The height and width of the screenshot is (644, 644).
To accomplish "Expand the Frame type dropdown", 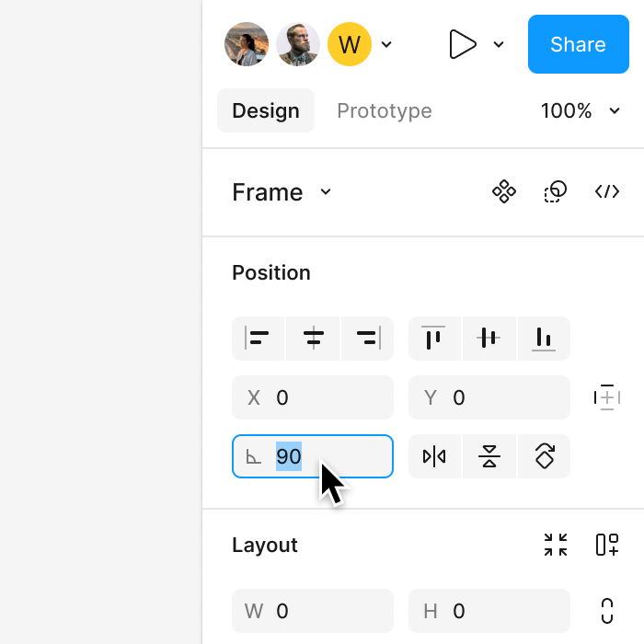I will [326, 191].
